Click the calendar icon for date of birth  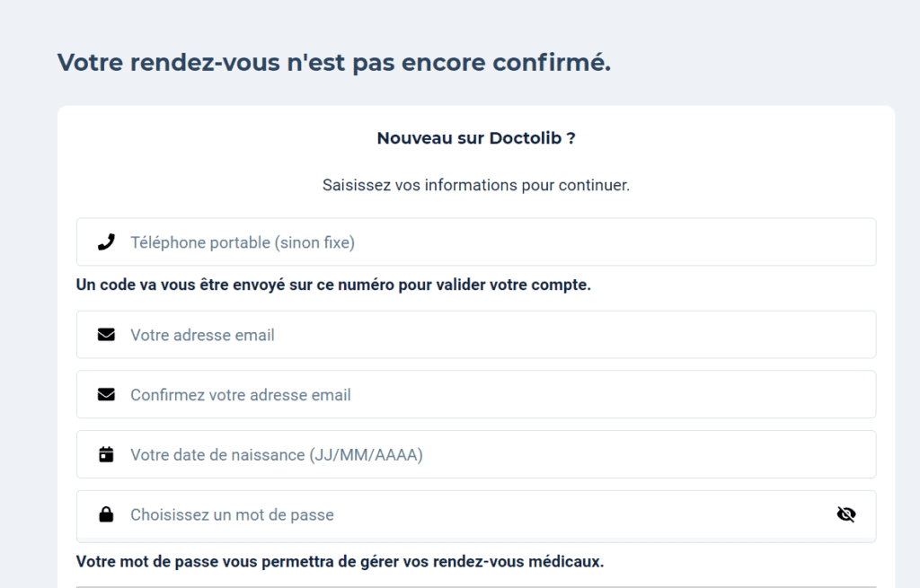coord(106,455)
